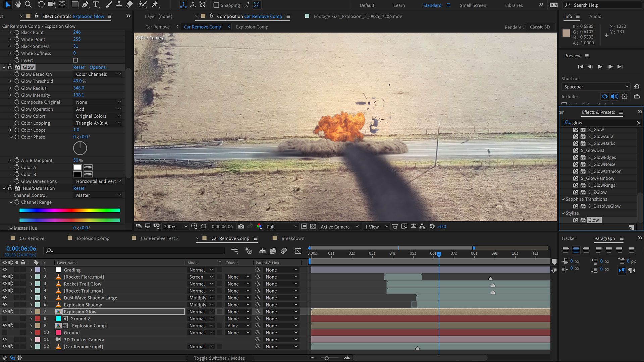
Task: Click the reset exposure icon
Action: (x=432, y=227)
